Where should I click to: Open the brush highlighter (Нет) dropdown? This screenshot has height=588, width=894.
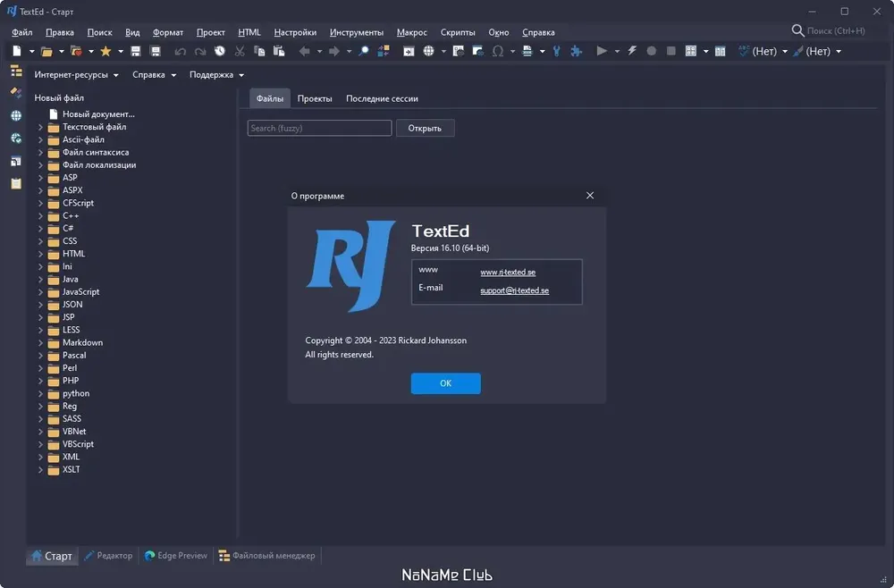pos(839,52)
